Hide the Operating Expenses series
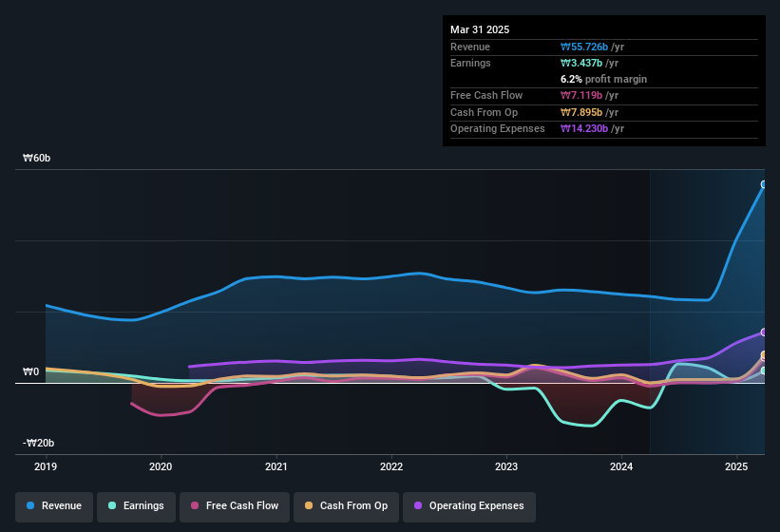 pos(469,506)
